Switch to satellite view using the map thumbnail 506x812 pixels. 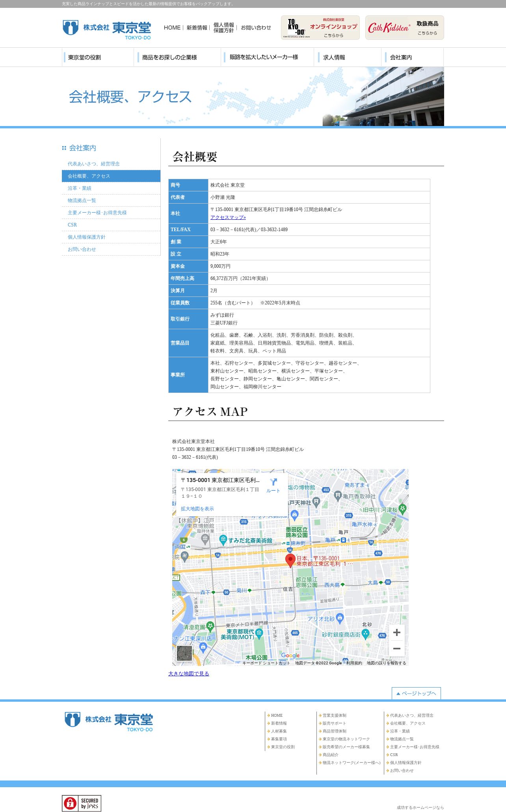coord(184,653)
